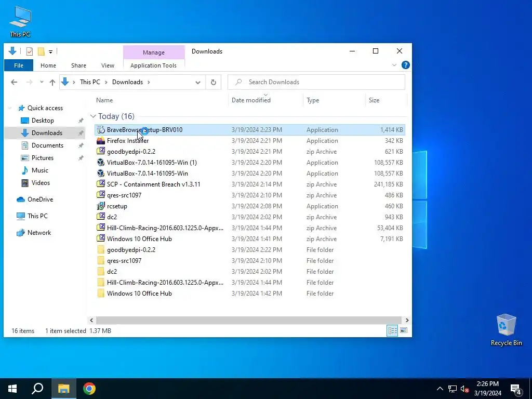Viewport: 532px width, 399px height.
Task: Select VirtualBox-7.0.14-161095-Win (1) icon
Action: coord(101,162)
